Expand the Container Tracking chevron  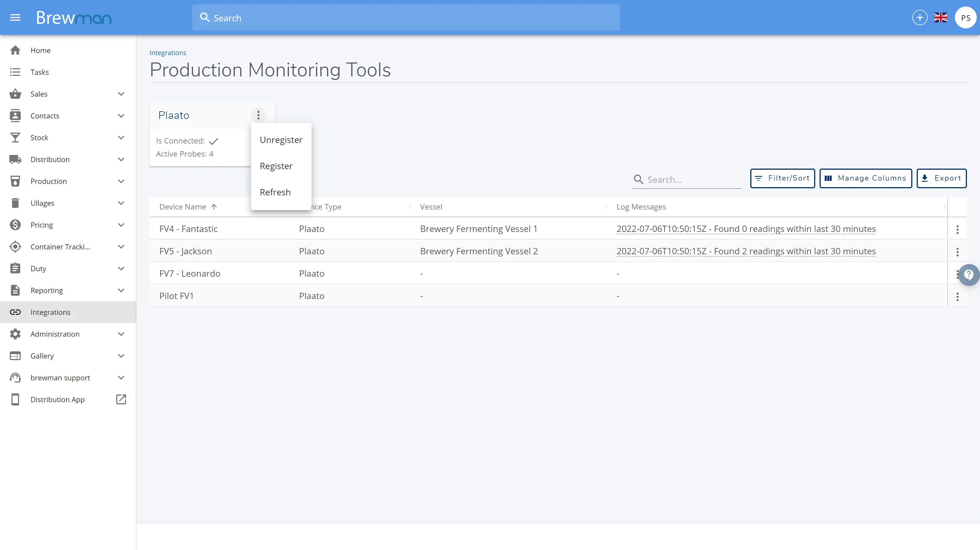(121, 247)
